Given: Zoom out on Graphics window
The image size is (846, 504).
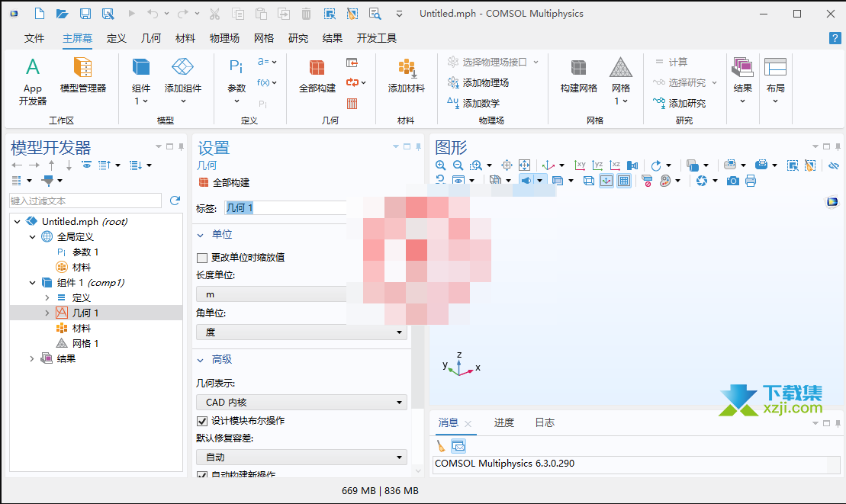Looking at the screenshot, I should click(x=458, y=165).
